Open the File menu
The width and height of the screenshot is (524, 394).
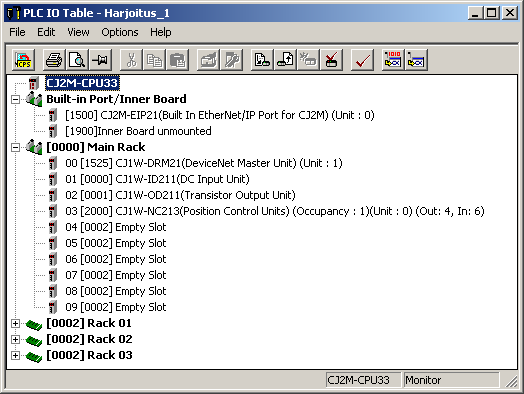click(x=17, y=32)
